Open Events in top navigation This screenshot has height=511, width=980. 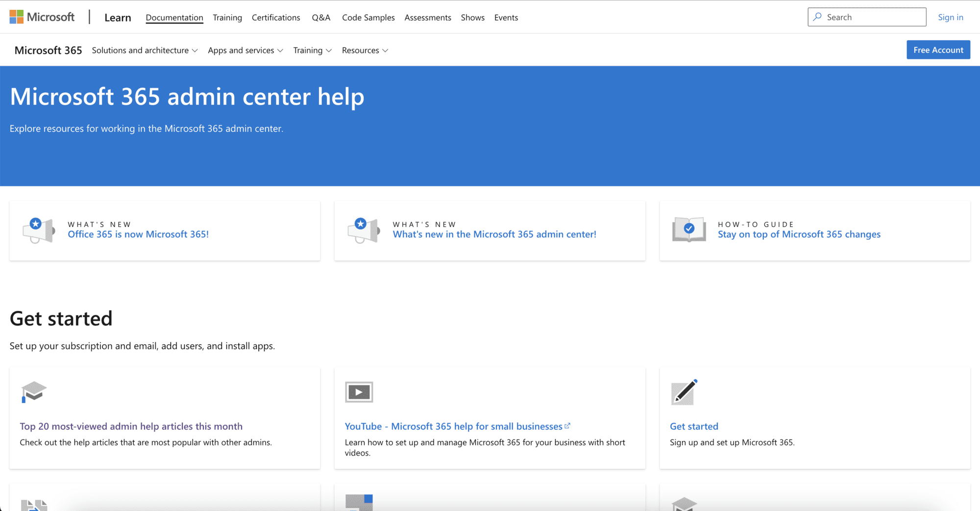point(506,17)
